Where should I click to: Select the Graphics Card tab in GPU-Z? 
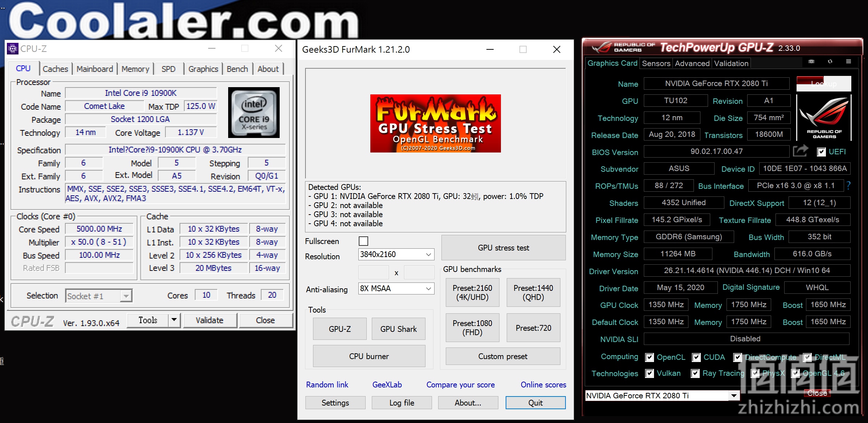[x=612, y=63]
